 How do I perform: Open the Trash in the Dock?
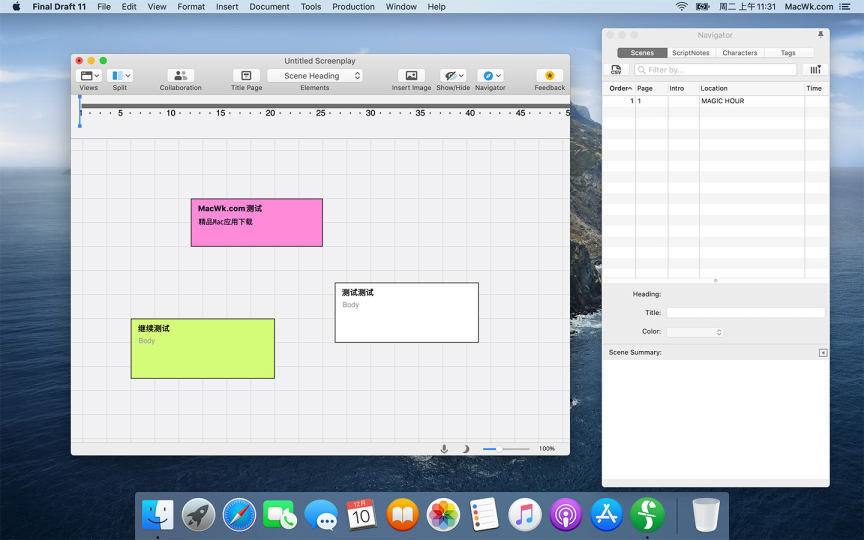coord(706,515)
